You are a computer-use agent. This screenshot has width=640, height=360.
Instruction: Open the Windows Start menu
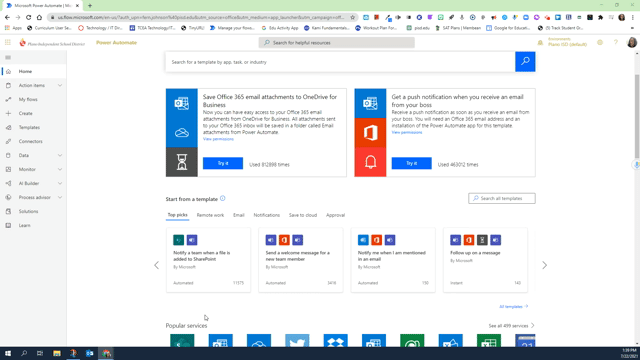tap(8, 353)
